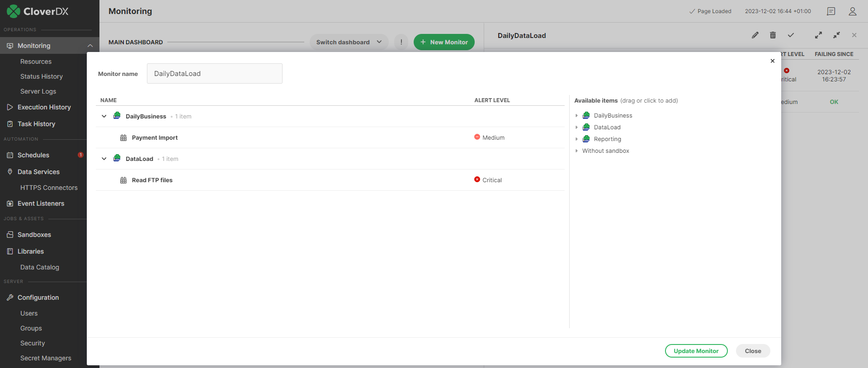Click the trash delete monitor icon

pos(773,35)
